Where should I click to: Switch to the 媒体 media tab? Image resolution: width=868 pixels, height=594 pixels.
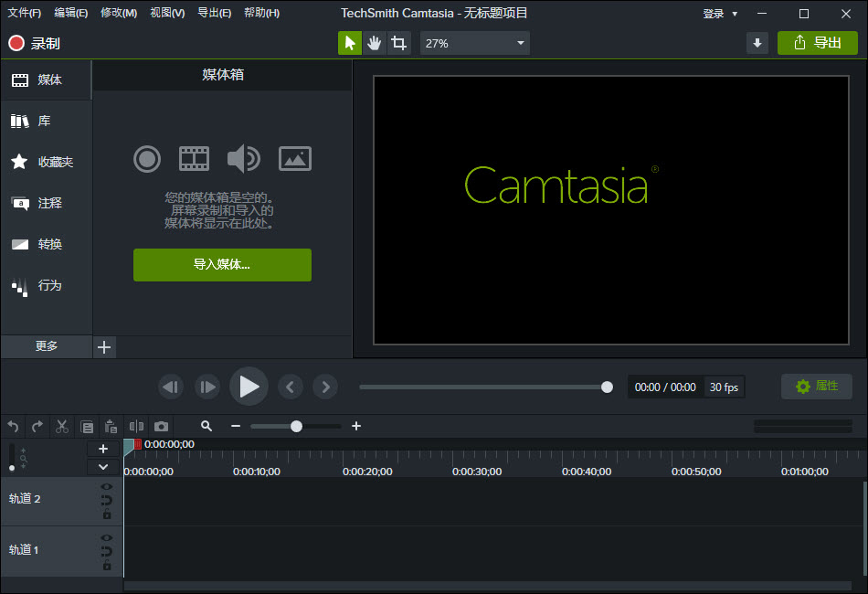tap(46, 80)
